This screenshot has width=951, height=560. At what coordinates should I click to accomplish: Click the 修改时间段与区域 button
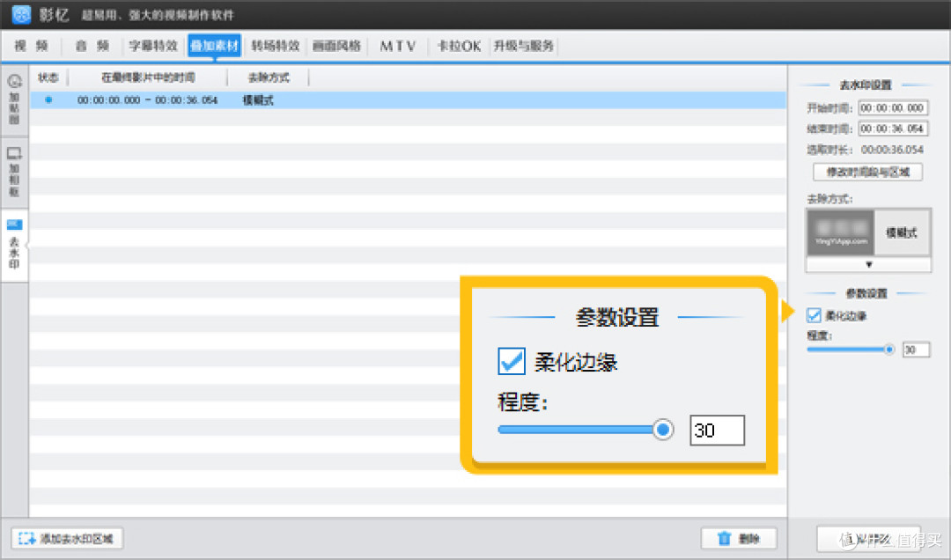pyautogui.click(x=868, y=173)
